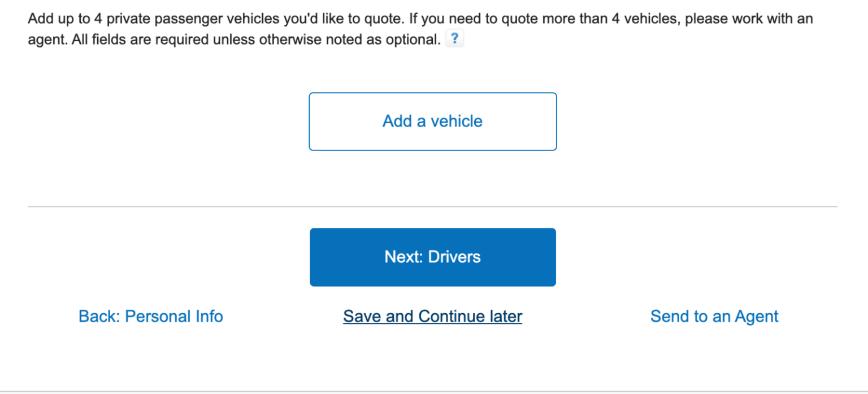This screenshot has height=394, width=868.
Task: Forward this quote to an agent
Action: click(x=714, y=316)
